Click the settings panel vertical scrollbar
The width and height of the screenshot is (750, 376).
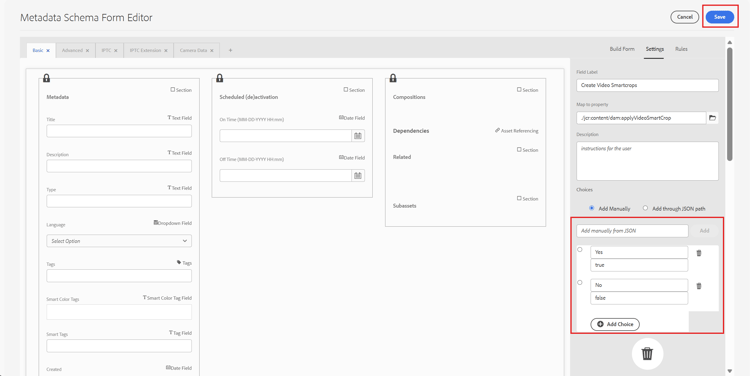click(x=729, y=104)
